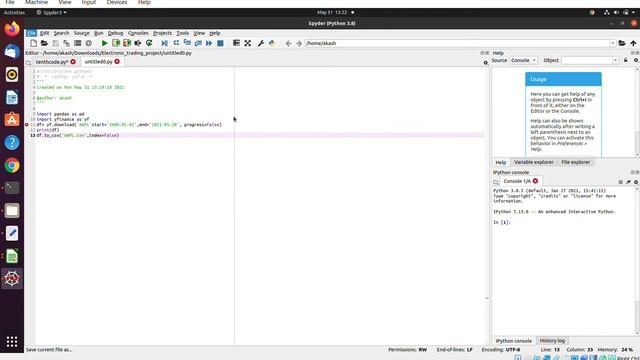Open Firefox from the Ubuntu dock

[12, 29]
